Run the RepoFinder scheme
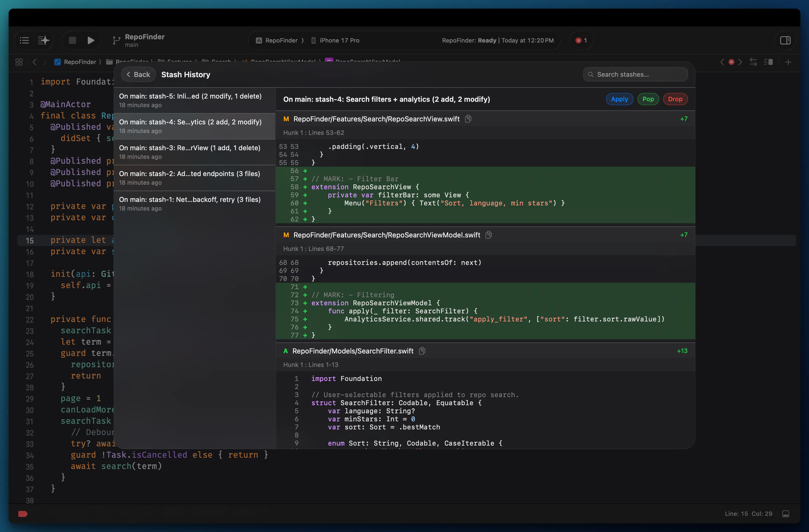 click(91, 40)
